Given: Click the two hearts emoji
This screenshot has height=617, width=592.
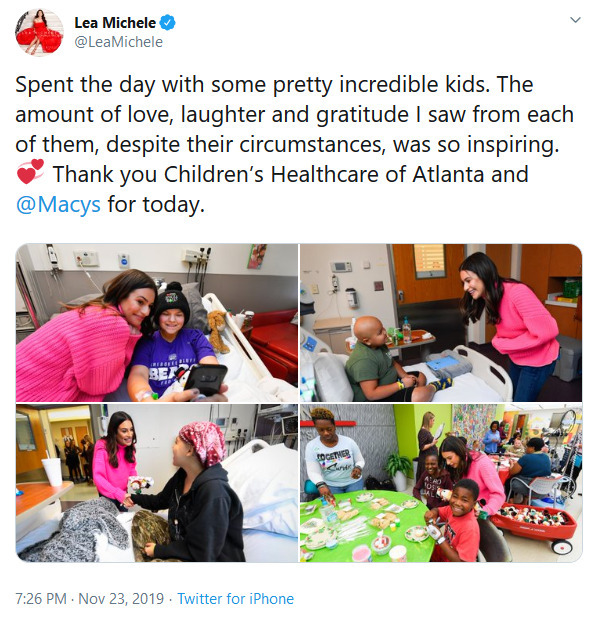Looking at the screenshot, I should 30,172.
